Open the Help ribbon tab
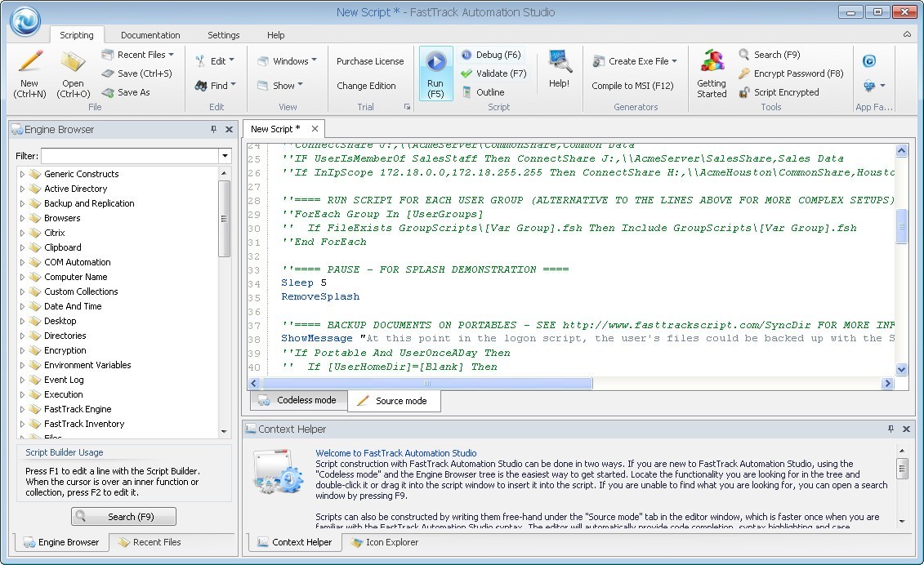Viewport: 924px width, 565px height. pyautogui.click(x=276, y=35)
